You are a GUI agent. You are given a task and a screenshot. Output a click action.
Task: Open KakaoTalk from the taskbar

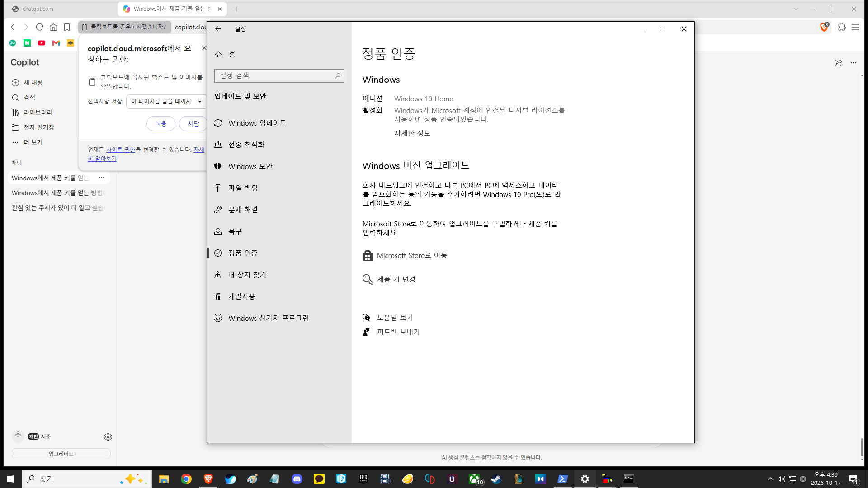(319, 479)
